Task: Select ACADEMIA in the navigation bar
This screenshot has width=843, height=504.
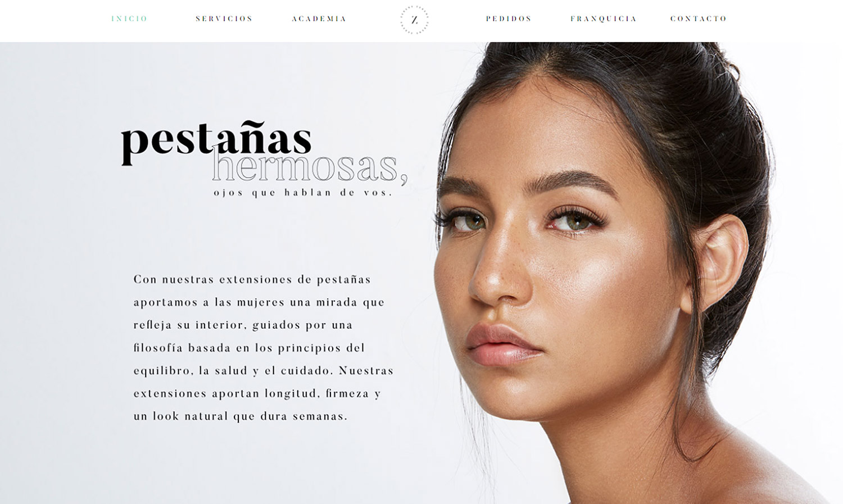Action: coord(319,19)
